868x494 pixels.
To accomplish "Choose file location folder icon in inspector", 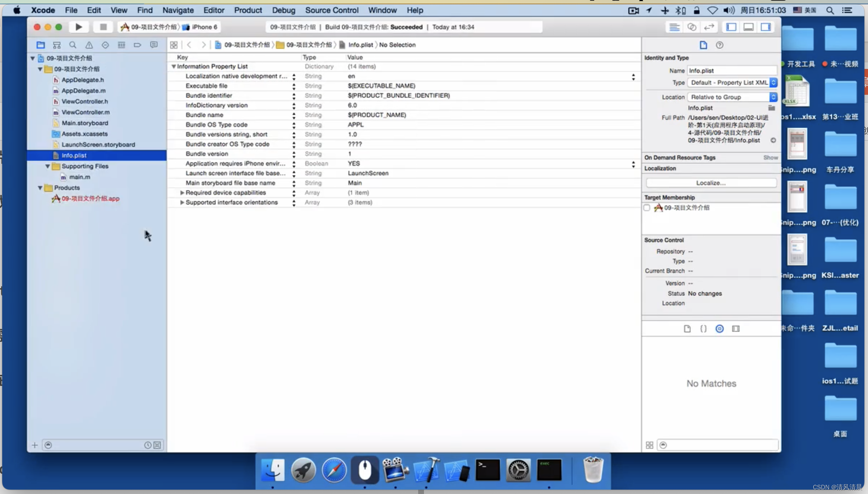I will point(771,108).
